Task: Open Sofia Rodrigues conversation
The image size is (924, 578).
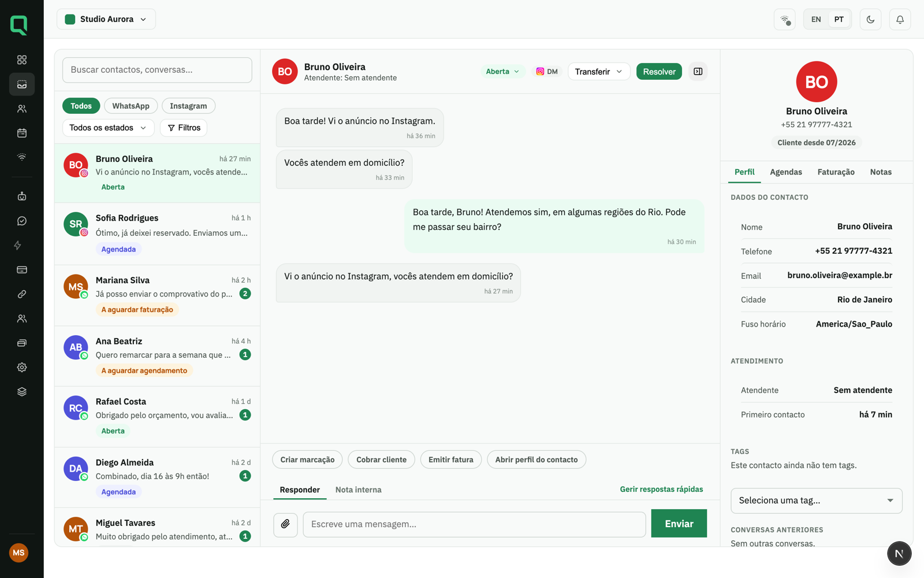Action: point(157,234)
